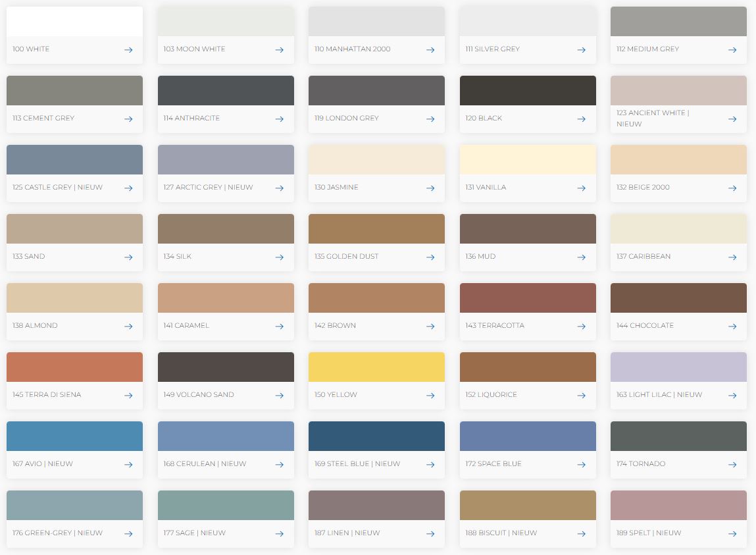The height and width of the screenshot is (555, 756).
Task: Choose the 120 Black color swatch
Action: pyautogui.click(x=528, y=90)
